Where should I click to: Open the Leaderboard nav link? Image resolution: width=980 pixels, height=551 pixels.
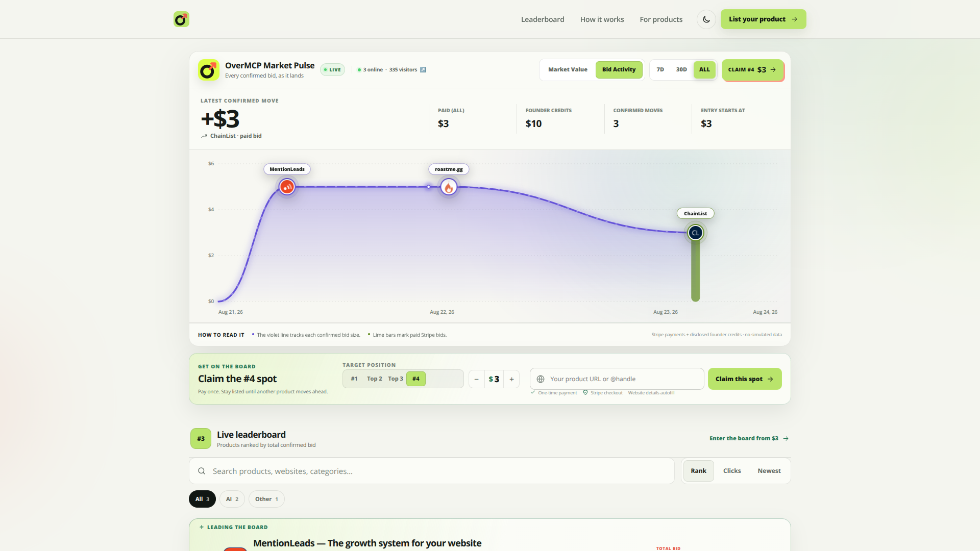(543, 19)
